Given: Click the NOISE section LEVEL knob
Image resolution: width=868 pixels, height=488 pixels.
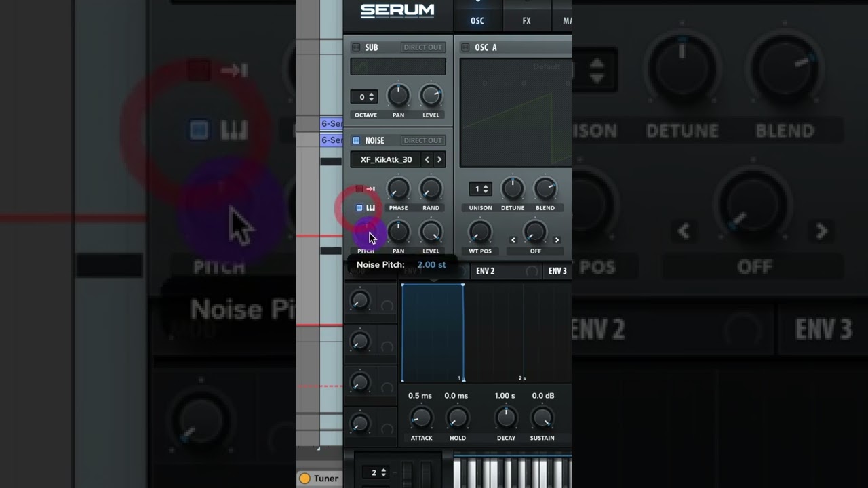Looking at the screenshot, I should 431,232.
